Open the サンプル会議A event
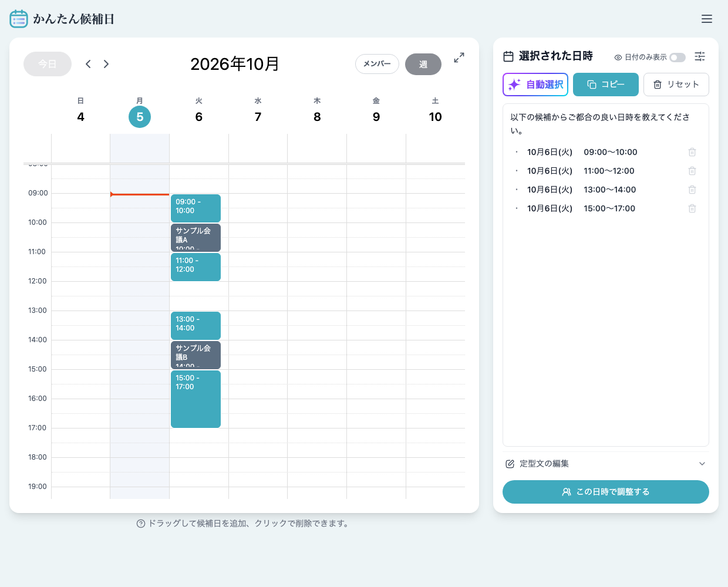This screenshot has height=587, width=728. click(x=196, y=238)
